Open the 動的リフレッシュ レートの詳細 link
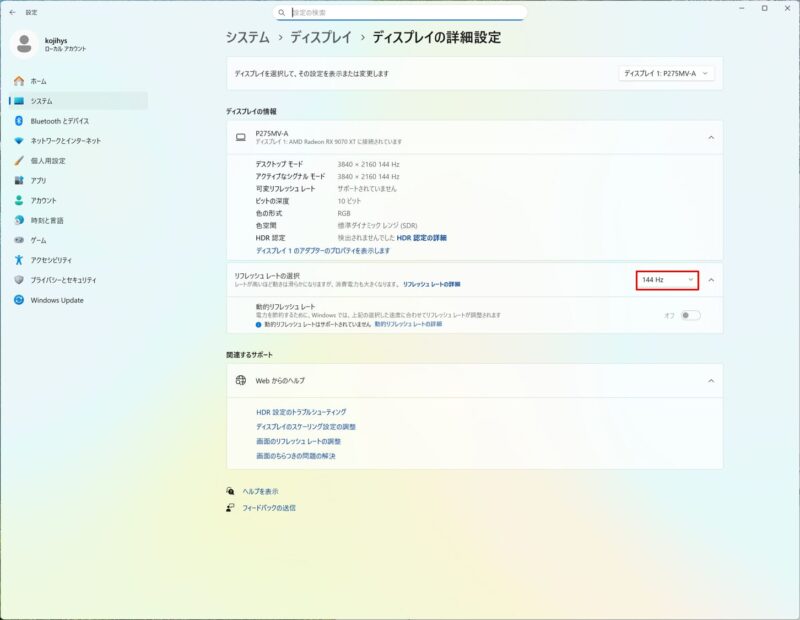Viewport: 800px width, 620px height. tap(408, 325)
